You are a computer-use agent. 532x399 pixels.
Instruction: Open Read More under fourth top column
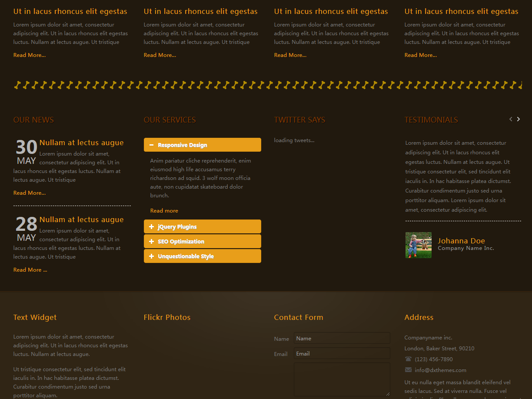tap(421, 55)
